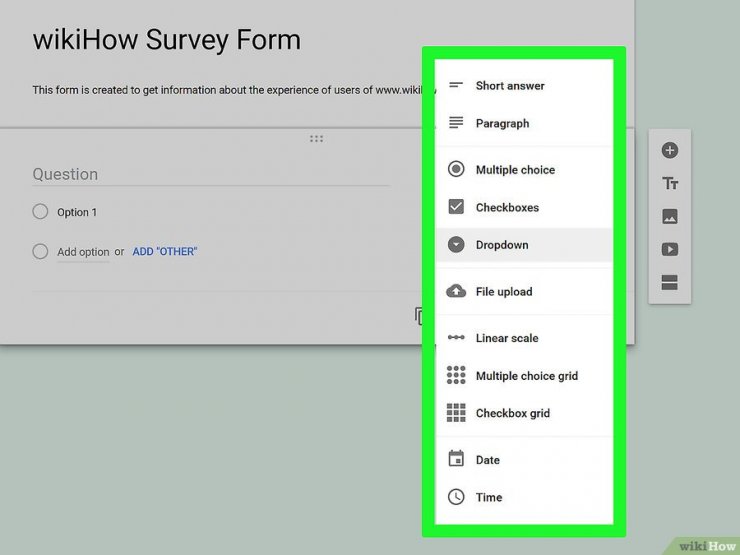Select Short answer question type

tap(524, 85)
